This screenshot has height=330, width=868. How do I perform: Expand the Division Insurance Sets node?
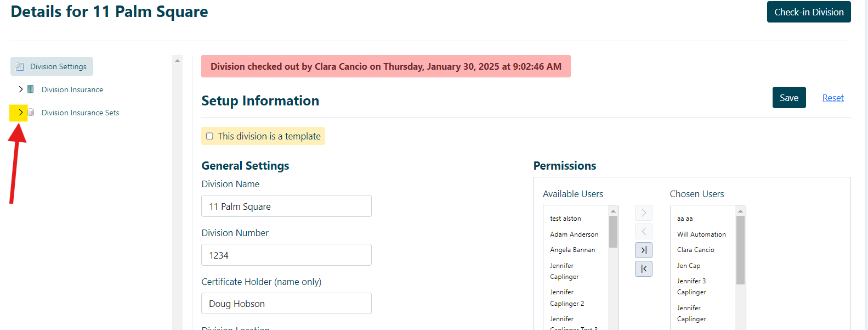pos(21,112)
